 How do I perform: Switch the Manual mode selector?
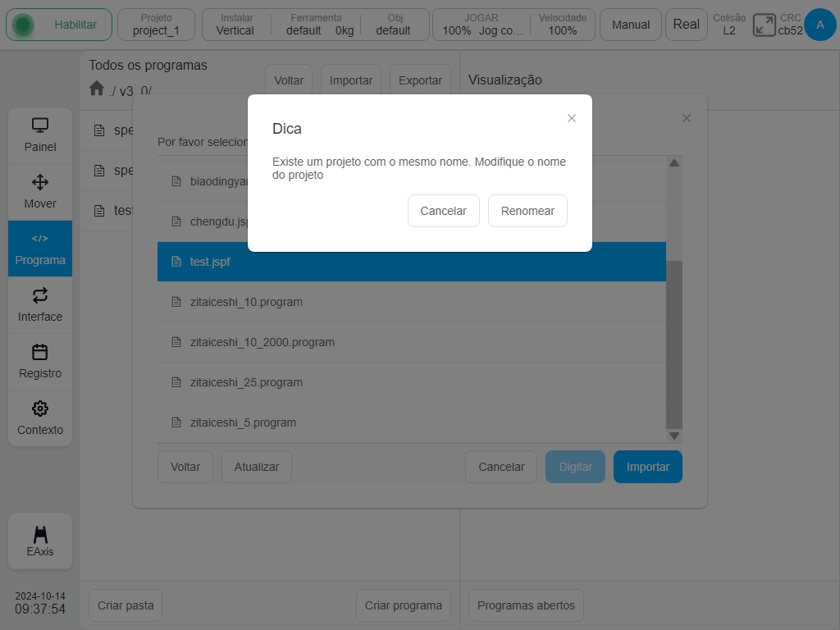pyautogui.click(x=630, y=25)
